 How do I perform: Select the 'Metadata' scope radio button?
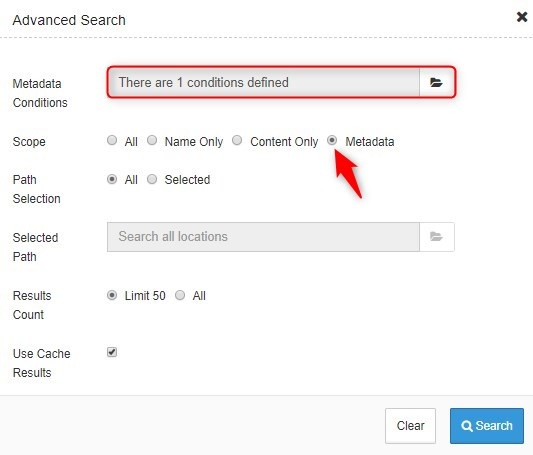[x=332, y=140]
